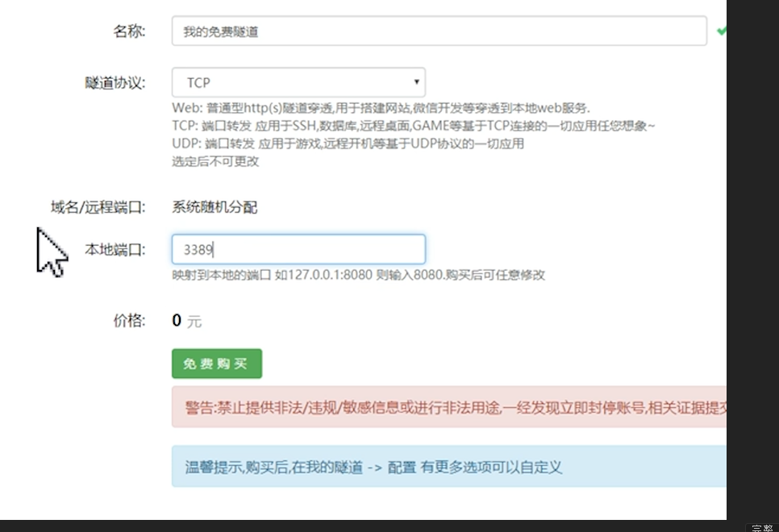Open the 隧道协议 TCP dropdown
The image size is (779, 532).
pos(298,82)
